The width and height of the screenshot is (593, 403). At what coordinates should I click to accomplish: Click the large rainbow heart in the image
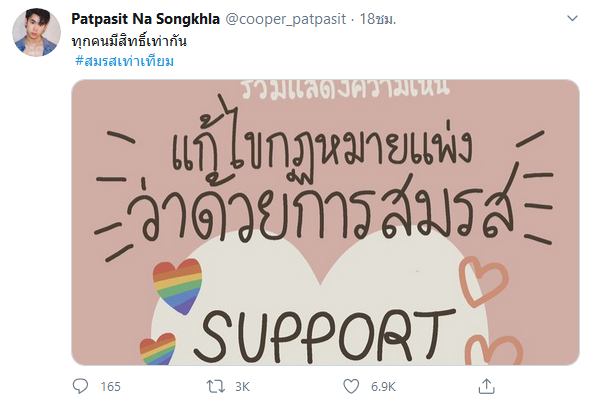tap(177, 286)
